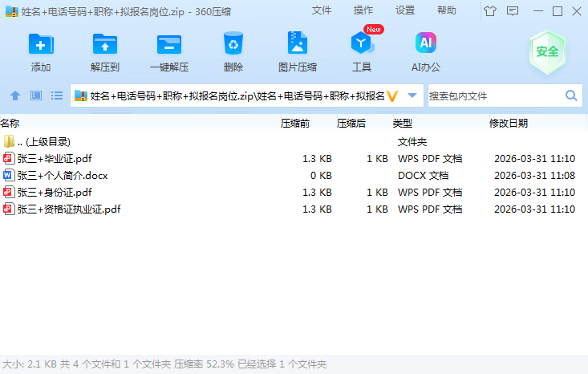Click the green 安全 security badge
This screenshot has width=588, height=374.
pyautogui.click(x=548, y=52)
